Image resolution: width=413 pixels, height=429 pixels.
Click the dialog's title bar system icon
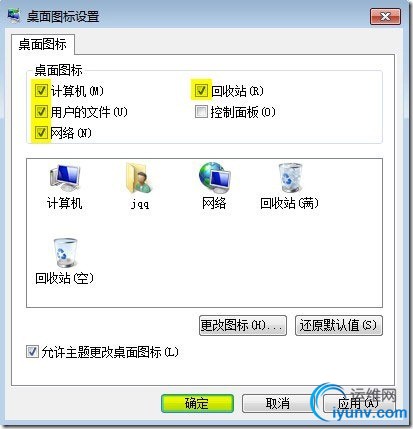coord(13,16)
